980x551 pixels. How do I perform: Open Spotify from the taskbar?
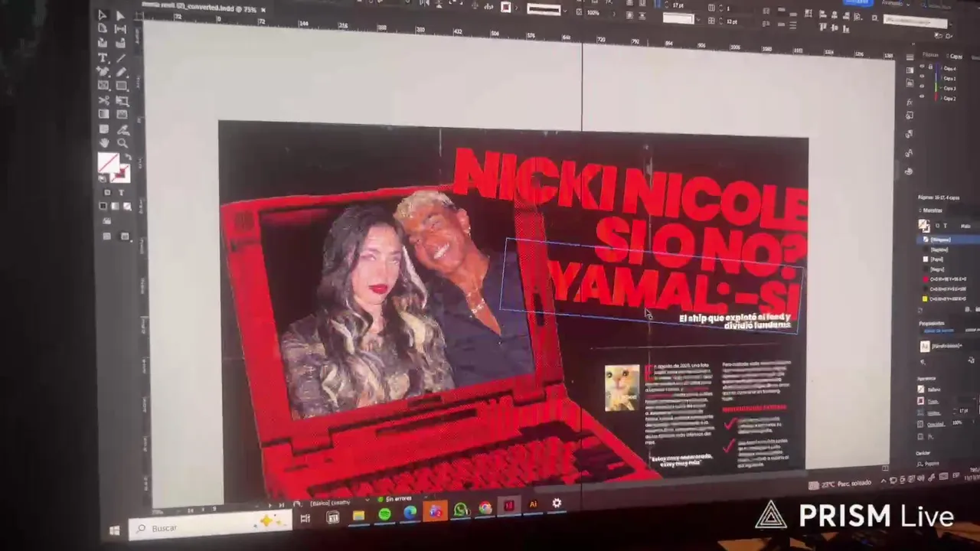pos(384,514)
